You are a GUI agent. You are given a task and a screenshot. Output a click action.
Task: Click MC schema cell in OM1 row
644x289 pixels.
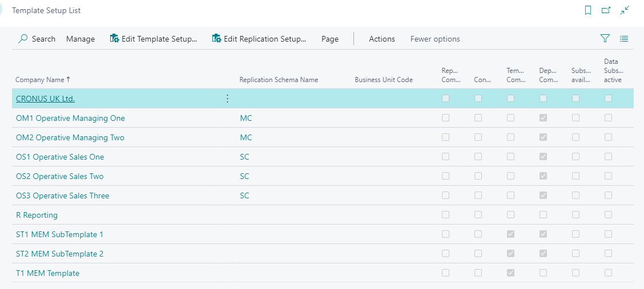[x=246, y=119]
